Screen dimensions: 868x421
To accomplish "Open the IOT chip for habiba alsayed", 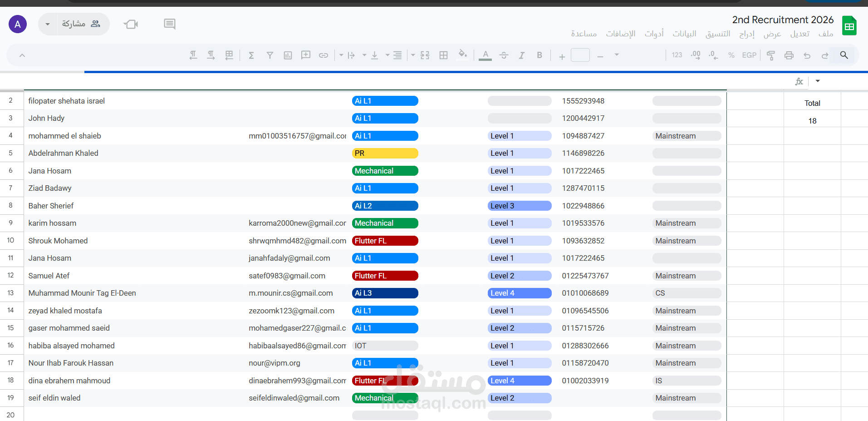I will tap(385, 346).
